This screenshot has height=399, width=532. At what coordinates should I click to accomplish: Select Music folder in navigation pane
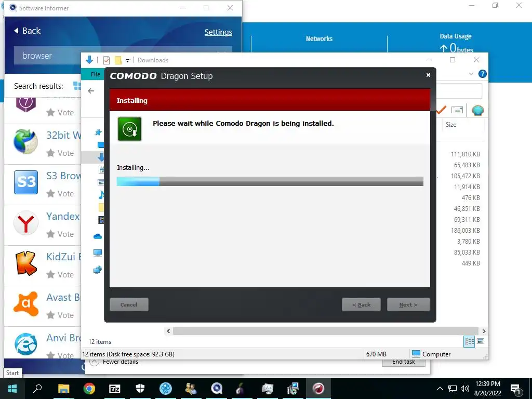[x=101, y=195]
